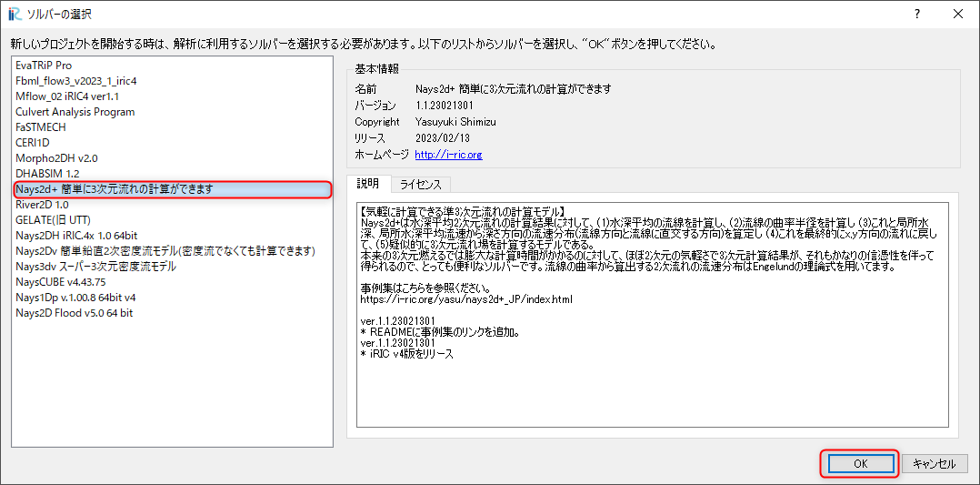Select Fbml_flow3_v2023_1_iric4 in the list
The width and height of the screenshot is (980, 485).
172,81
